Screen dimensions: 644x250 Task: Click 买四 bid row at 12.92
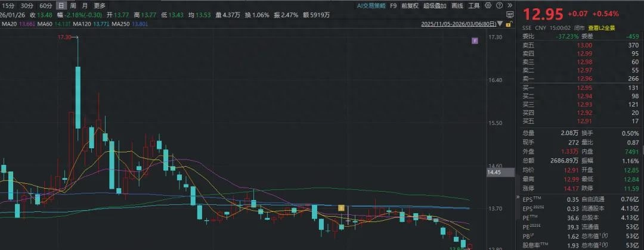(580, 112)
